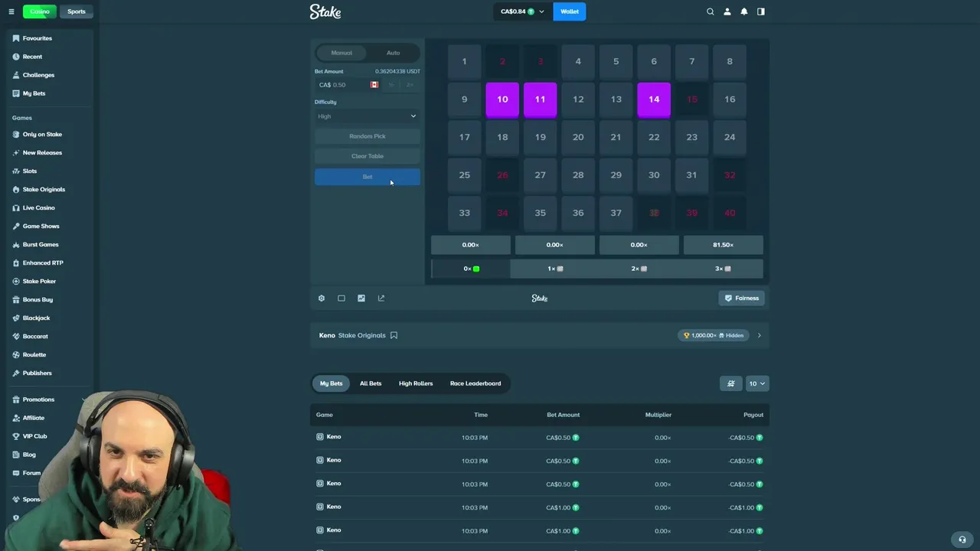The height and width of the screenshot is (551, 980).
Task: Click the Favourites sidebar icon
Action: (16, 38)
